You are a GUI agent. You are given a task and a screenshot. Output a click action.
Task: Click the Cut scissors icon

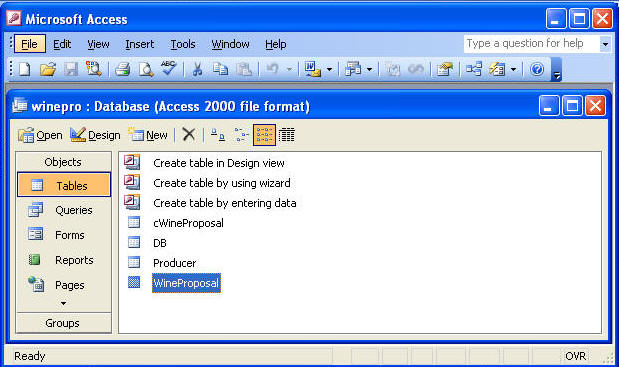click(x=197, y=69)
